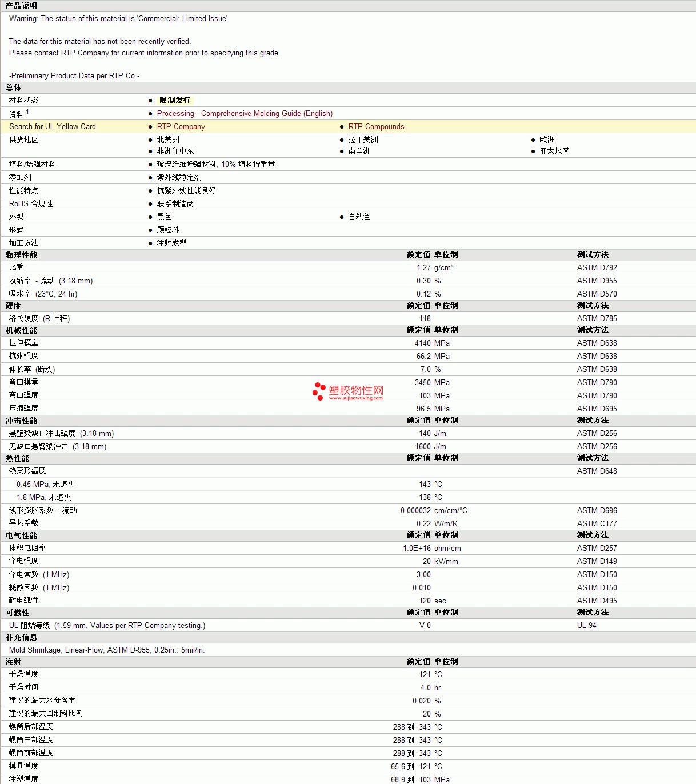The width and height of the screenshot is (696, 784).
Task: Click 建议的最大水分含量 row label
Action: [42, 700]
